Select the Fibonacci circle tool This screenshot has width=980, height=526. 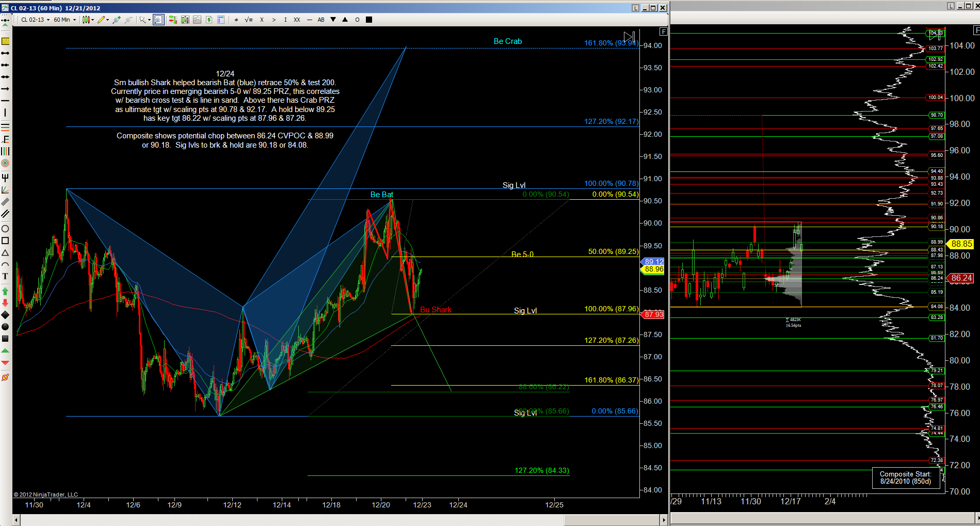tap(5, 163)
